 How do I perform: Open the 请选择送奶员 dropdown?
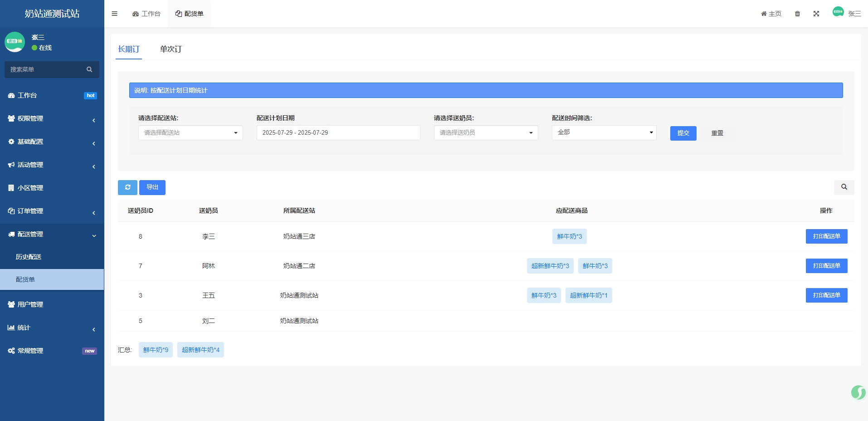(486, 132)
